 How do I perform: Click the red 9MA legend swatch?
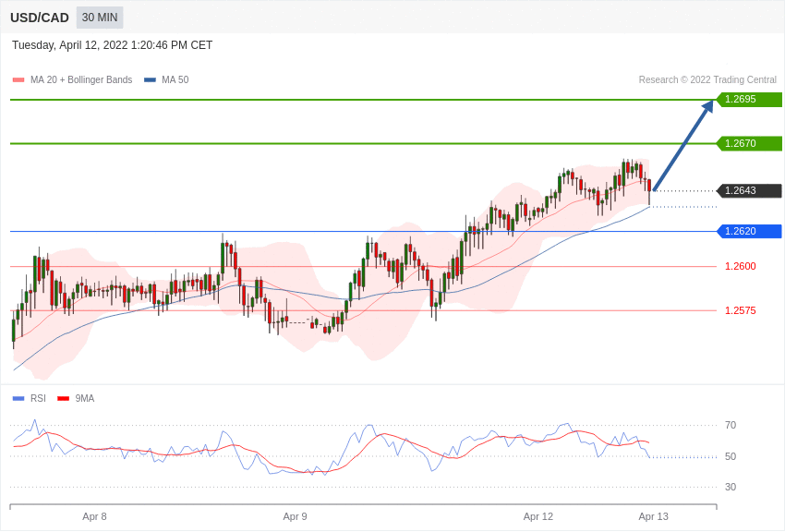pyautogui.click(x=64, y=398)
